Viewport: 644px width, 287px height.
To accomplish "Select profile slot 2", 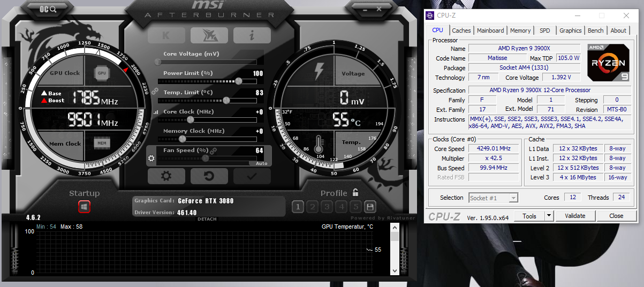I will pos(313,207).
